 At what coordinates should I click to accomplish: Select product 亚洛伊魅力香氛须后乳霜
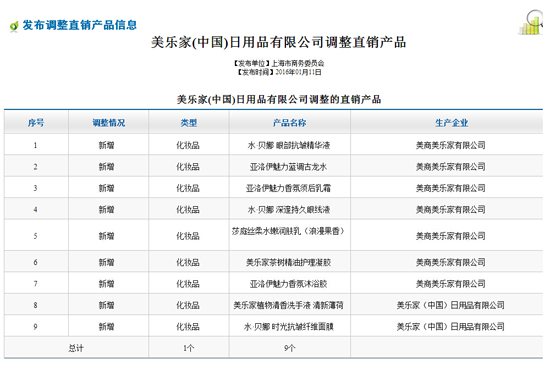point(288,188)
